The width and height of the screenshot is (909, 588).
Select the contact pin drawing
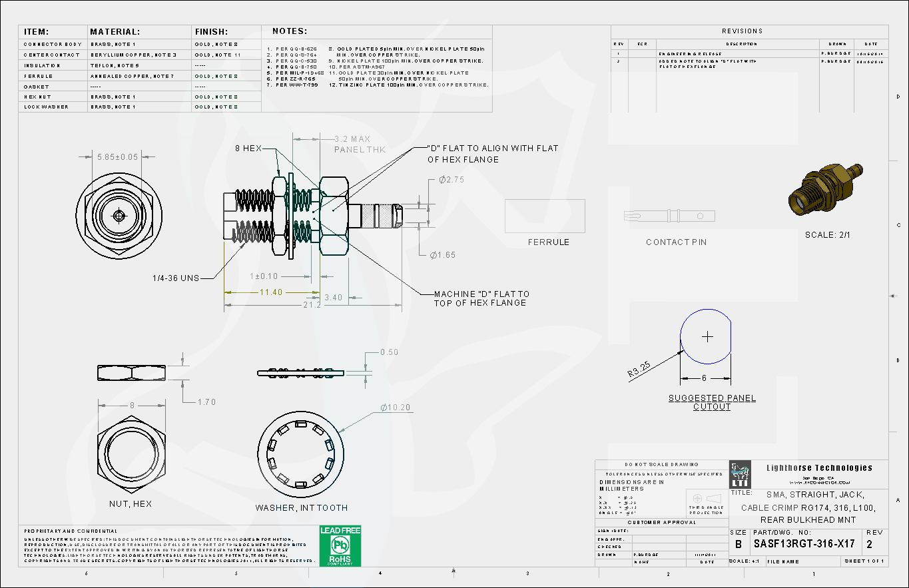(x=669, y=216)
